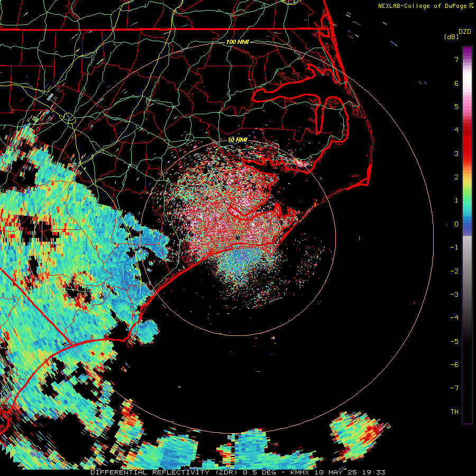Image resolution: width=476 pixels, height=476 pixels.
Task: Click the scale value -5 on the legend
Action: pyautogui.click(x=454, y=341)
